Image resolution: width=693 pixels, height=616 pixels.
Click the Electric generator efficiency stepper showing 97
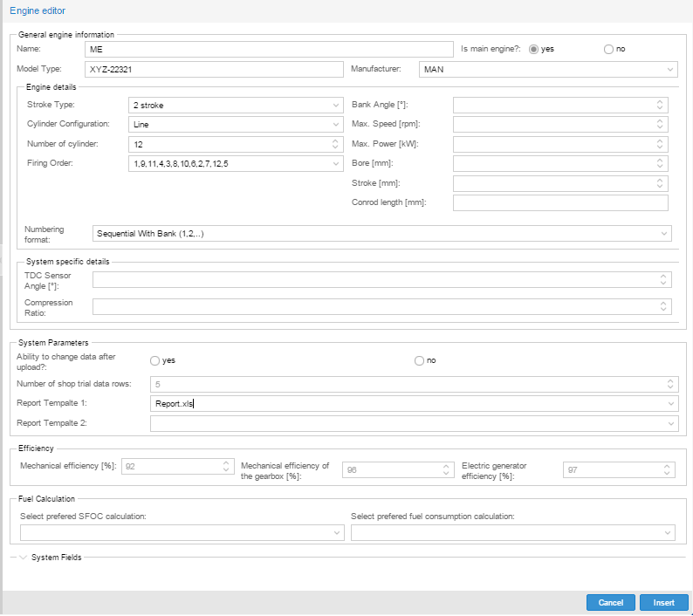(667, 469)
